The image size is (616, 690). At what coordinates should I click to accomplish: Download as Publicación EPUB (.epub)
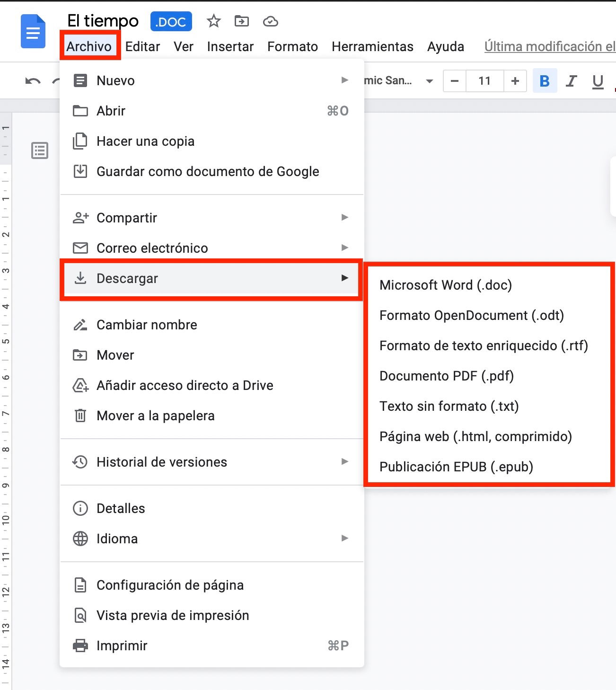tap(489, 467)
